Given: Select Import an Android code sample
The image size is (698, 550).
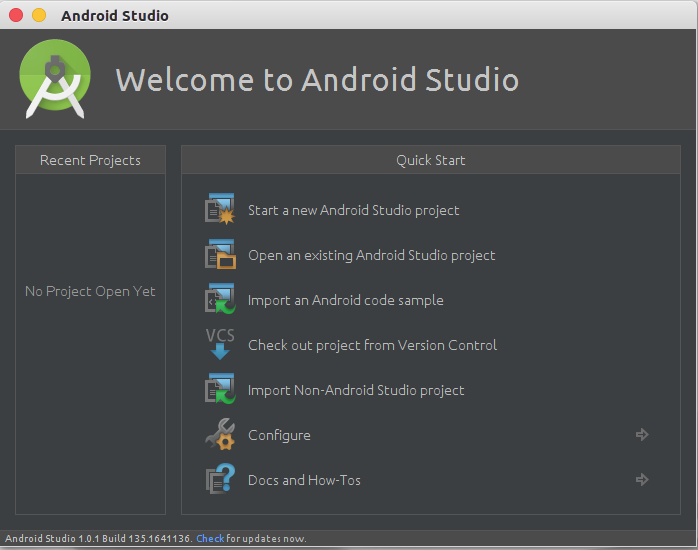Looking at the screenshot, I should pyautogui.click(x=345, y=300).
